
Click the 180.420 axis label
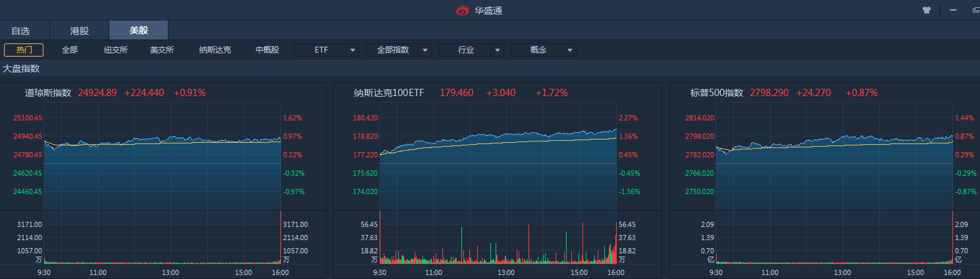click(x=365, y=118)
